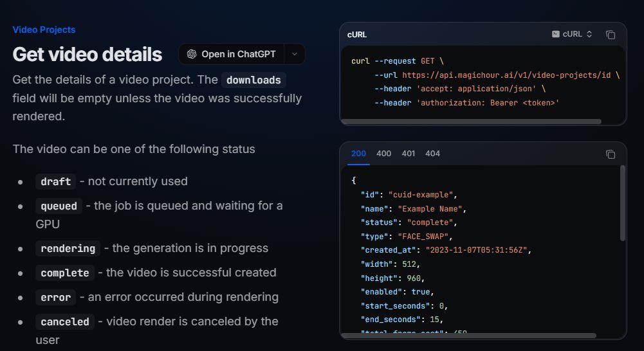Show the 404 response tab

(x=432, y=154)
